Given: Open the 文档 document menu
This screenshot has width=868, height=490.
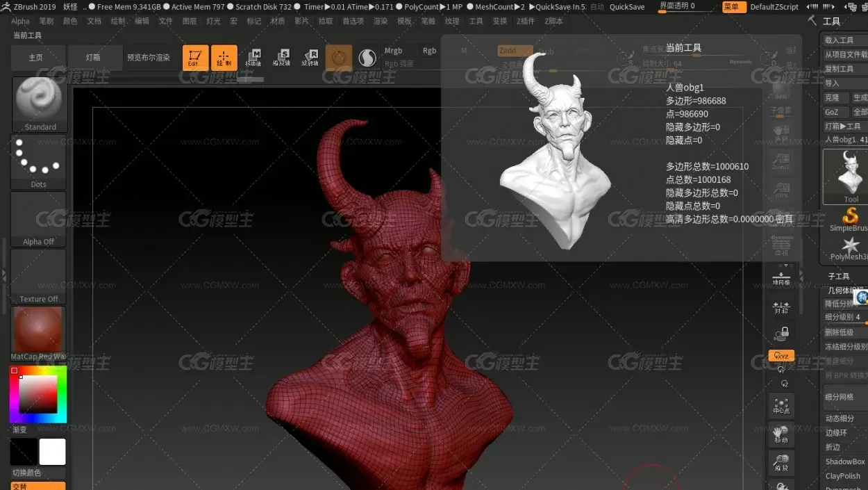Looking at the screenshot, I should 94,22.
